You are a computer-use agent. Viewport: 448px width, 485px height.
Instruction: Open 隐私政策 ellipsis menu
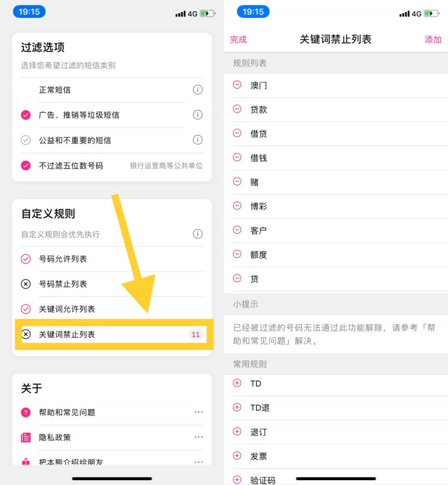coord(198,437)
